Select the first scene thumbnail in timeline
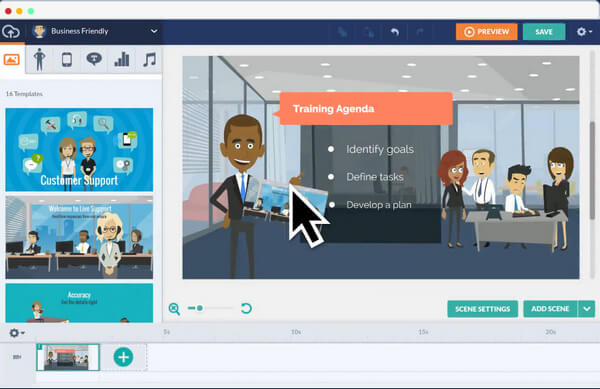This screenshot has height=389, width=600. [x=68, y=357]
